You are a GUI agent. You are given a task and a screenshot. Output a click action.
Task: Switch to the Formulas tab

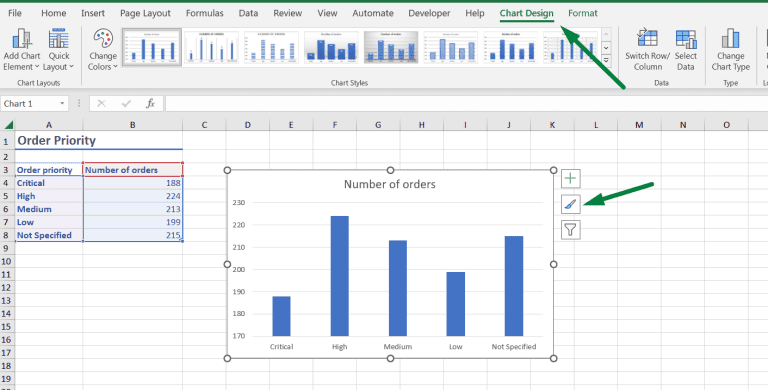point(204,13)
